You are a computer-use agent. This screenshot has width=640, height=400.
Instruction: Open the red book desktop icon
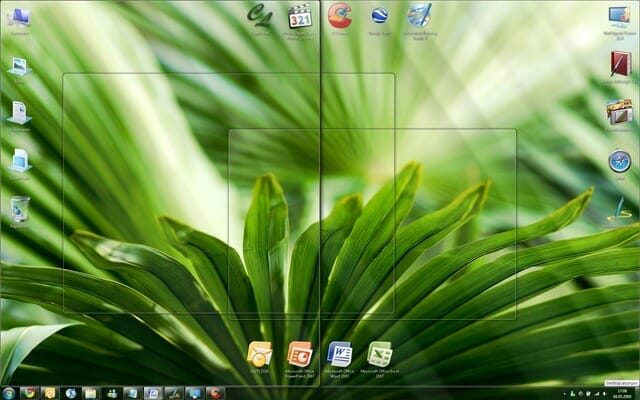pyautogui.click(x=619, y=64)
